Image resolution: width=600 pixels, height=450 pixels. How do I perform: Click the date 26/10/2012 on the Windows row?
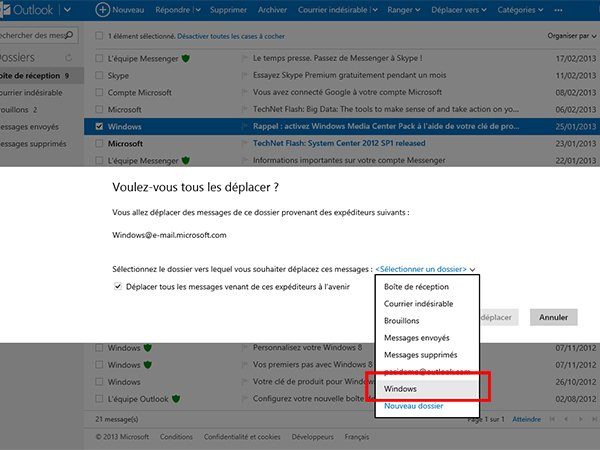pyautogui.click(x=576, y=382)
